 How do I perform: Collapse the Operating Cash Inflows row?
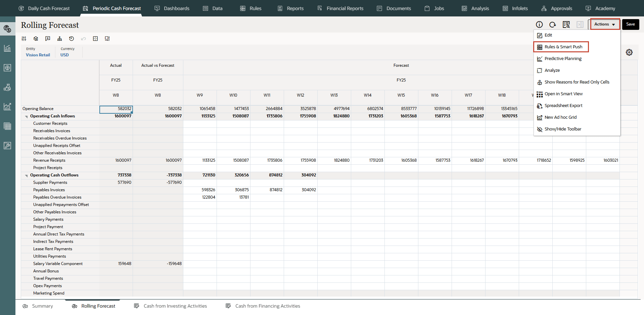tap(26, 116)
